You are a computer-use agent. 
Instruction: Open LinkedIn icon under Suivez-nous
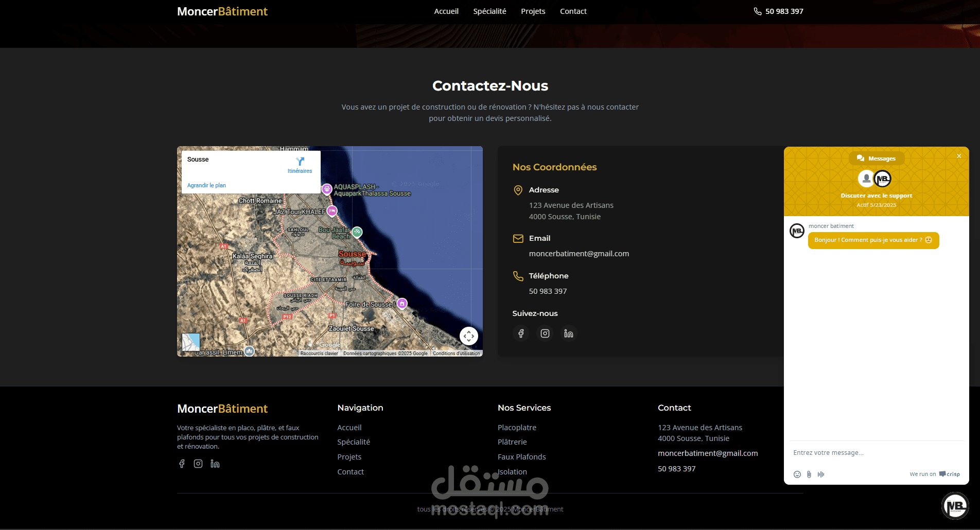pyautogui.click(x=569, y=333)
